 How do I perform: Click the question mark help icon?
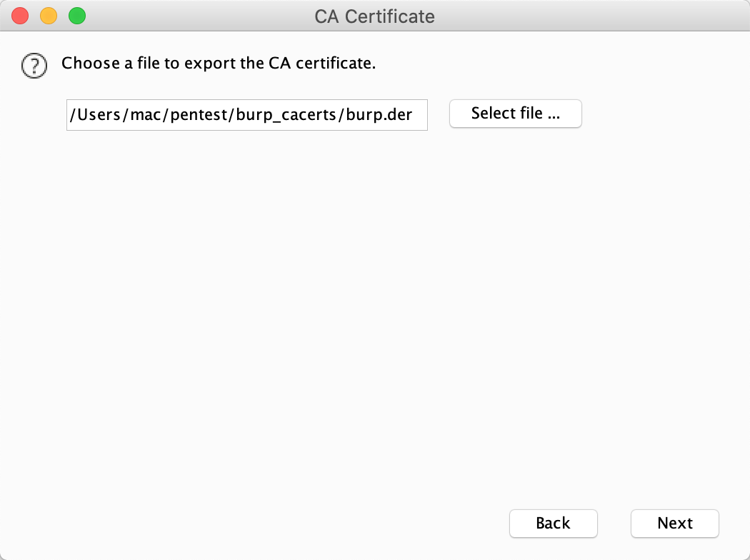[x=34, y=66]
